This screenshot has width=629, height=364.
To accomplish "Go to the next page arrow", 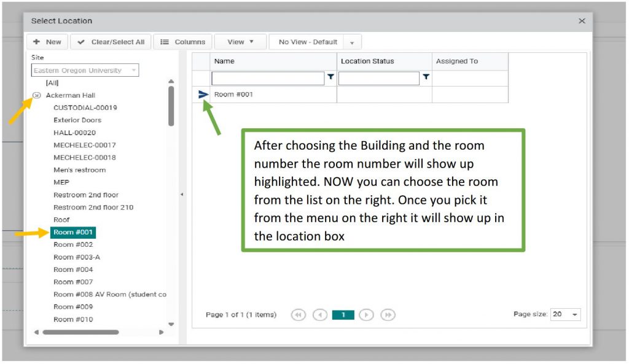I will click(366, 315).
